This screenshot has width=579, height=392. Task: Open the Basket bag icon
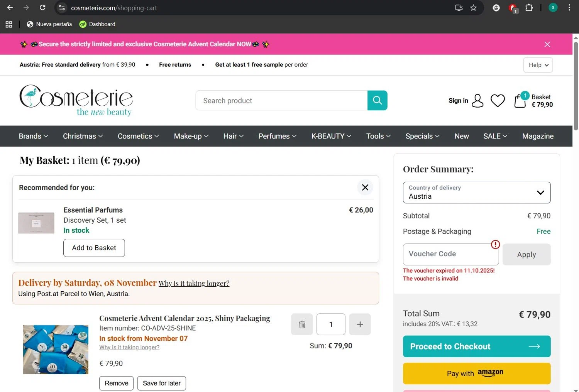520,101
